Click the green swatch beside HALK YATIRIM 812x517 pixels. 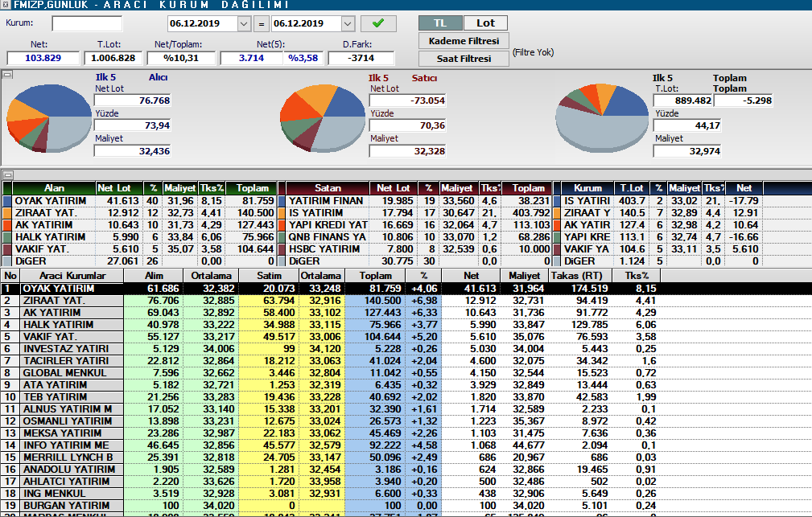coord(6,237)
